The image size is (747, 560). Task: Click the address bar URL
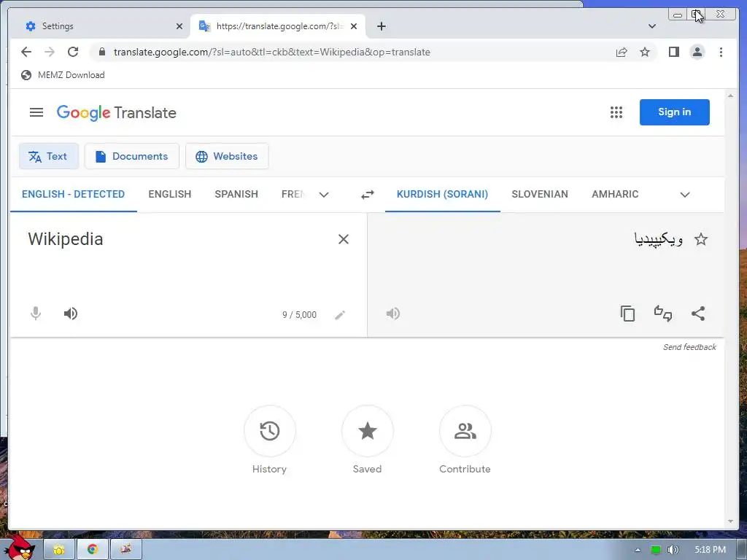click(271, 52)
